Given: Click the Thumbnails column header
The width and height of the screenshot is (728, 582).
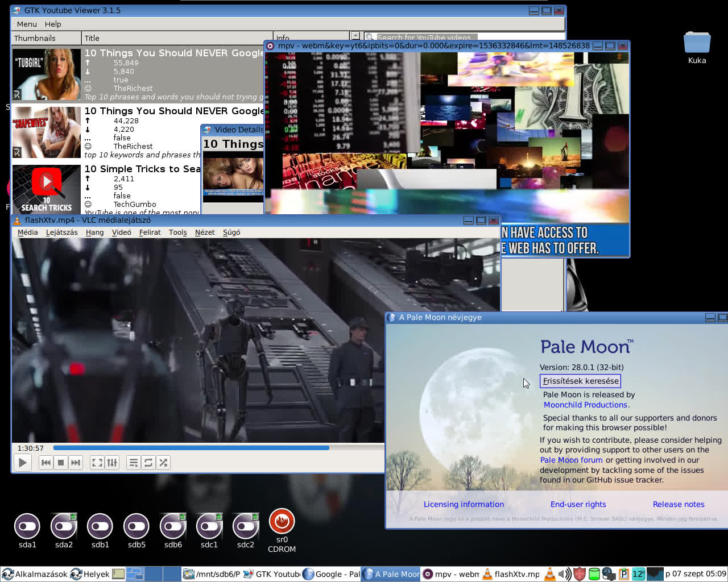Looking at the screenshot, I should tap(46, 38).
